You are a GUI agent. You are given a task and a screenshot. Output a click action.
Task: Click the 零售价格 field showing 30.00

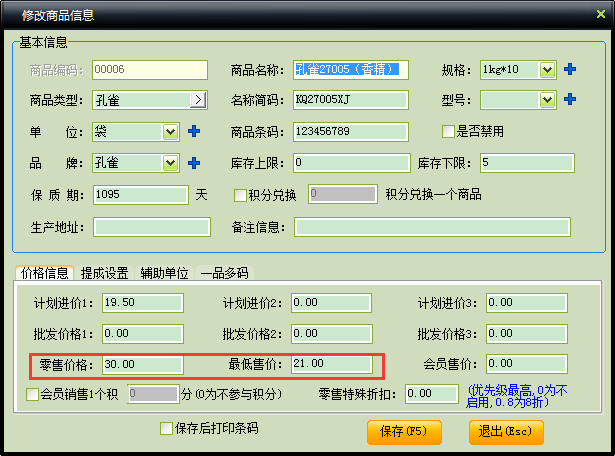pos(143,364)
